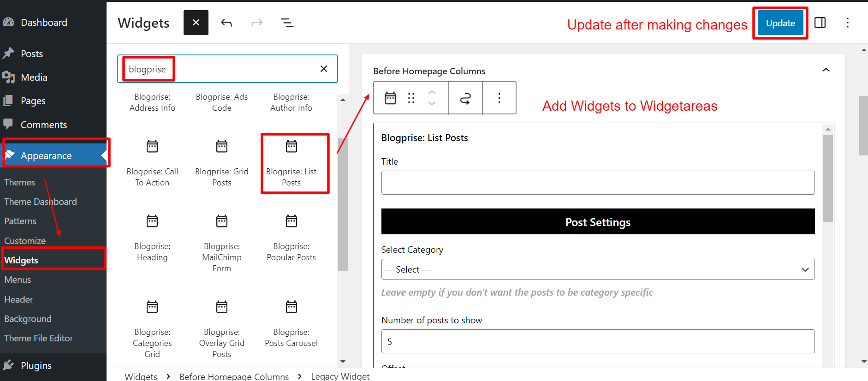Screen dimensions: 868x381
Task: Insert the Blogprise: Popular Posts widget
Action: [x=291, y=238]
